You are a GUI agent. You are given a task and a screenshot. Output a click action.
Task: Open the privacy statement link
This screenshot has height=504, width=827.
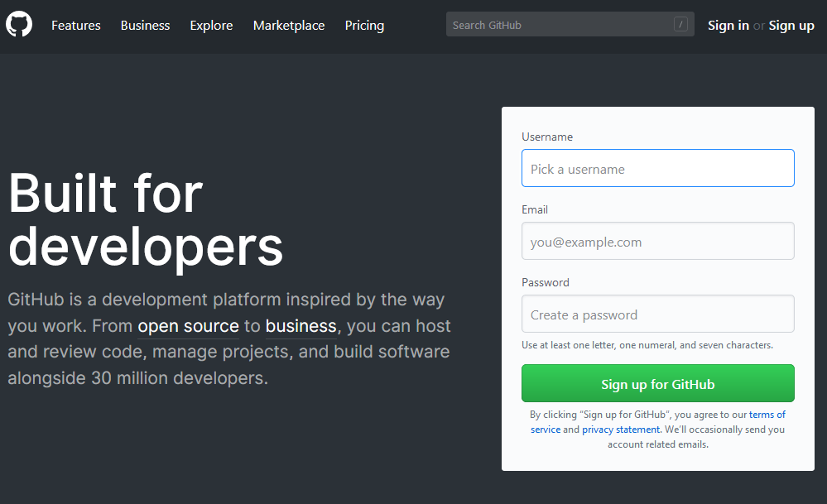tap(621, 430)
